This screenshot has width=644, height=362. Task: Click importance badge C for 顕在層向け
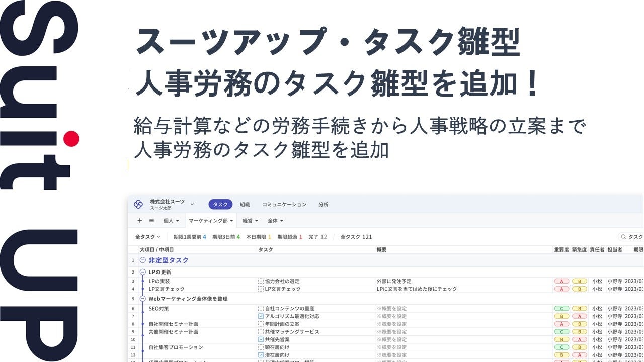point(561,347)
